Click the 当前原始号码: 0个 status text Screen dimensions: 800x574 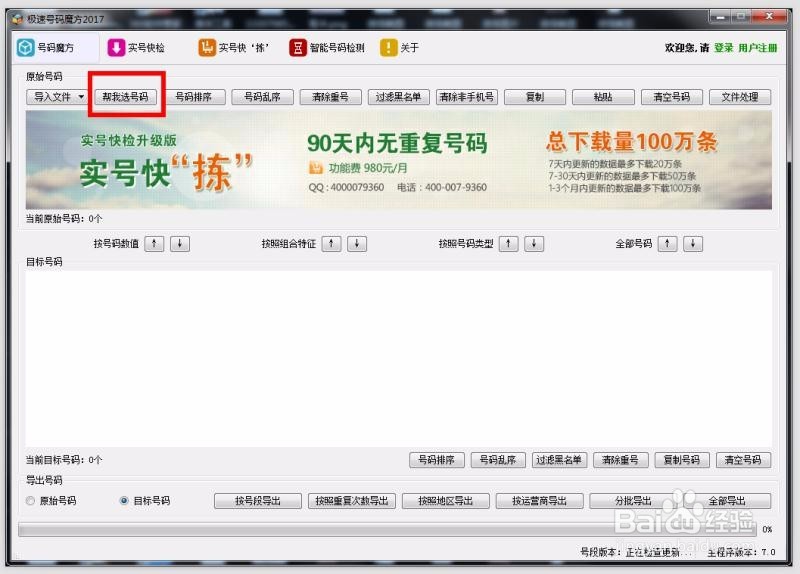click(64, 218)
